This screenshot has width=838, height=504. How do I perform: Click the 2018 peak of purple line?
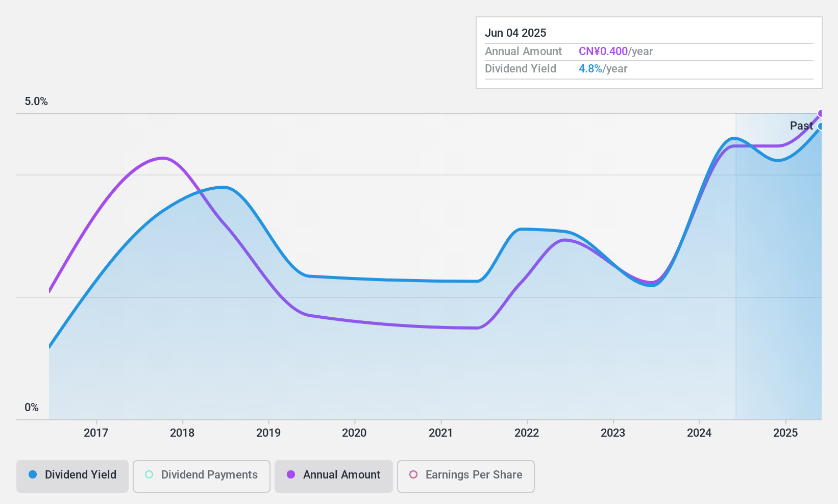tap(163, 158)
